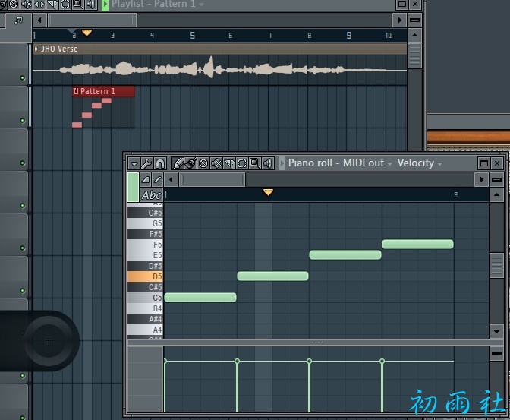Click Piano roll zoom-out minus button
This screenshot has height=420, width=510.
[496, 180]
